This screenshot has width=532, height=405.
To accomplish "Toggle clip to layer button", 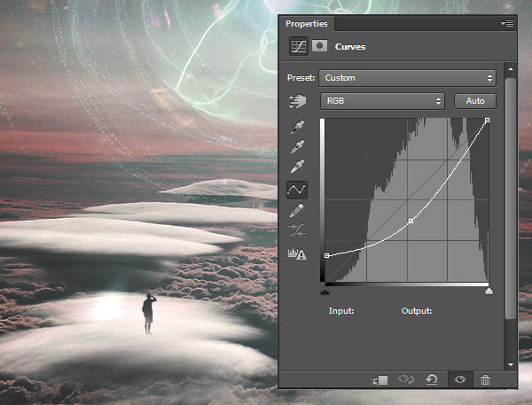I will click(x=380, y=379).
